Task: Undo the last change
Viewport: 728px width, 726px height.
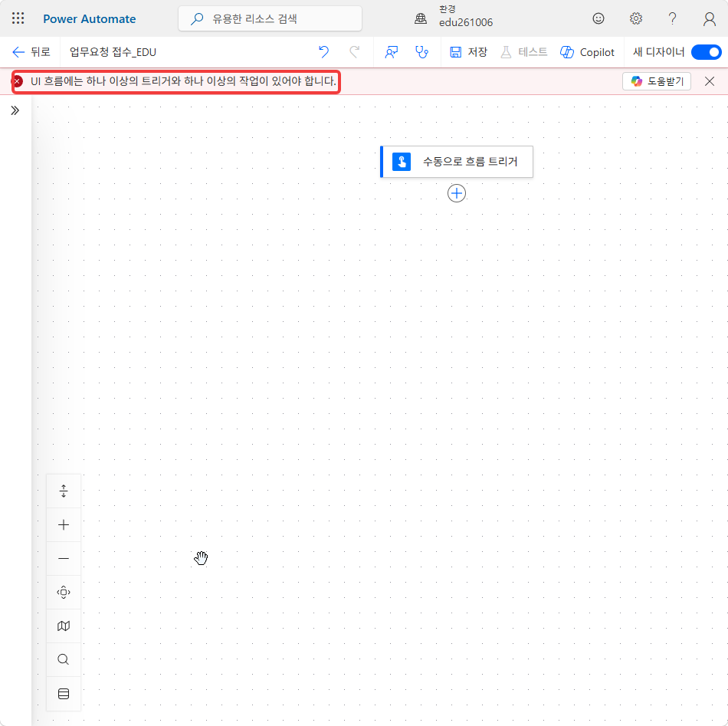Action: coord(323,52)
